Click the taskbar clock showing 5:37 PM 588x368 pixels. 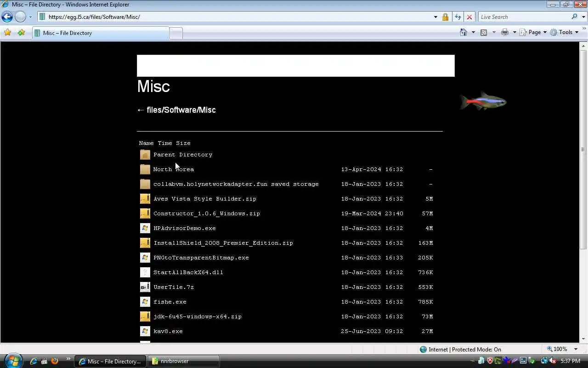point(570,361)
